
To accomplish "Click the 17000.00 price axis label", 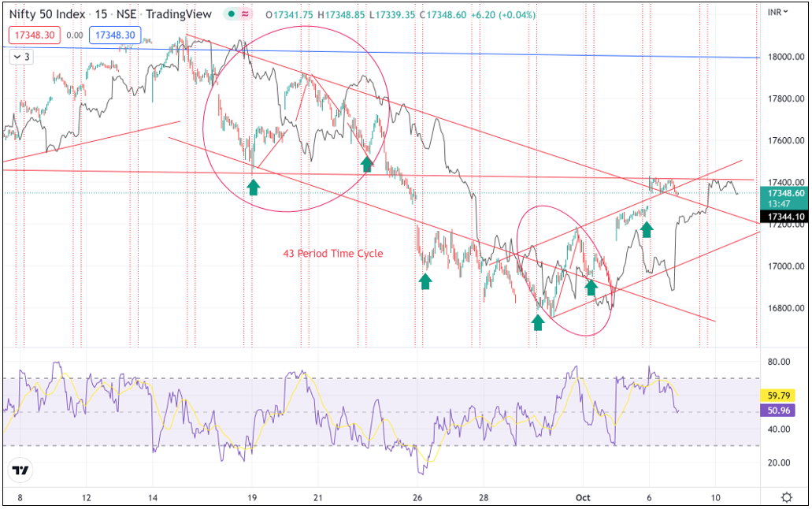I will 785,266.
